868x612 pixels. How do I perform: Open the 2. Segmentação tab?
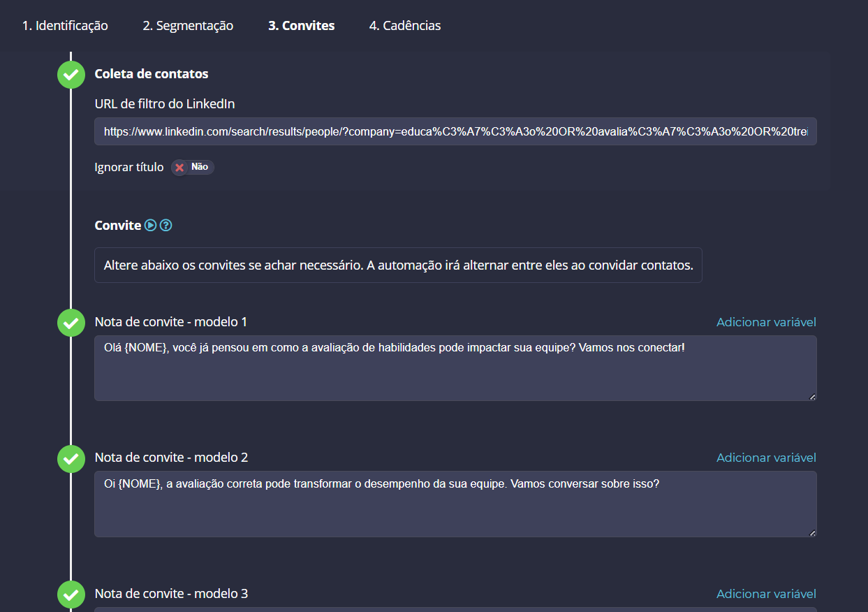tap(188, 26)
